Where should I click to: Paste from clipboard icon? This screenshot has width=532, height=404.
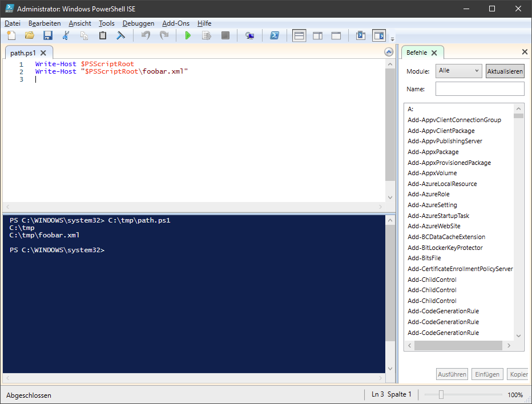coord(103,35)
